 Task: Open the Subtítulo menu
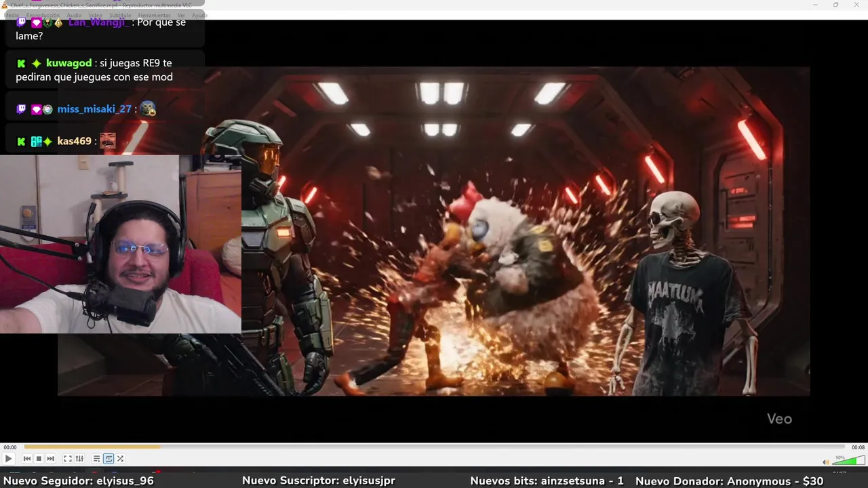[120, 15]
